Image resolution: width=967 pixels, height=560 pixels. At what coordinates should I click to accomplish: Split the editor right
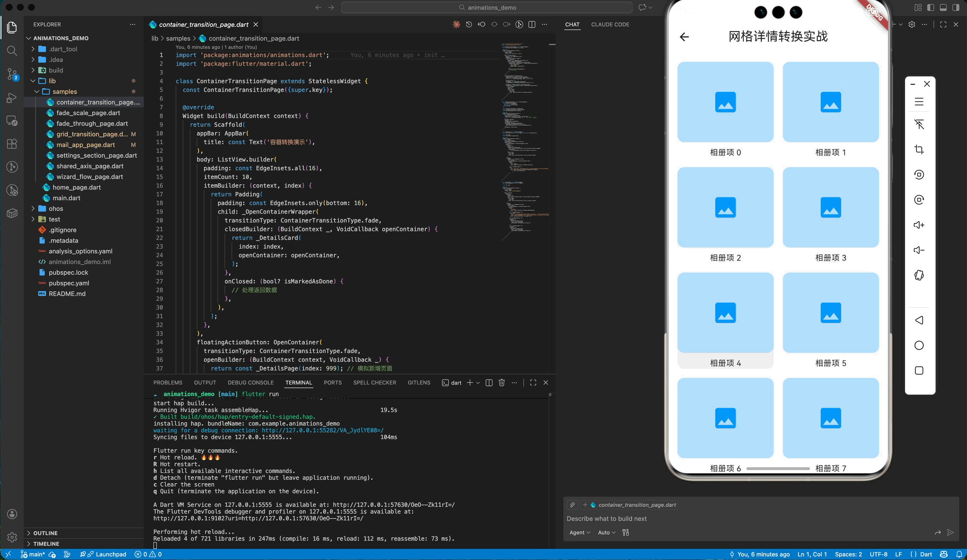tap(532, 24)
